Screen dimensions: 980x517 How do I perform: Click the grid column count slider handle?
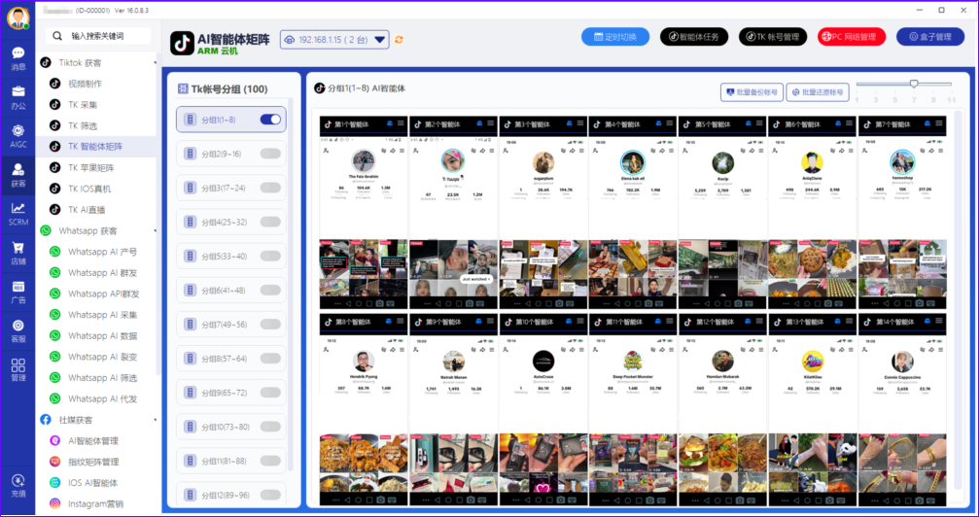914,84
